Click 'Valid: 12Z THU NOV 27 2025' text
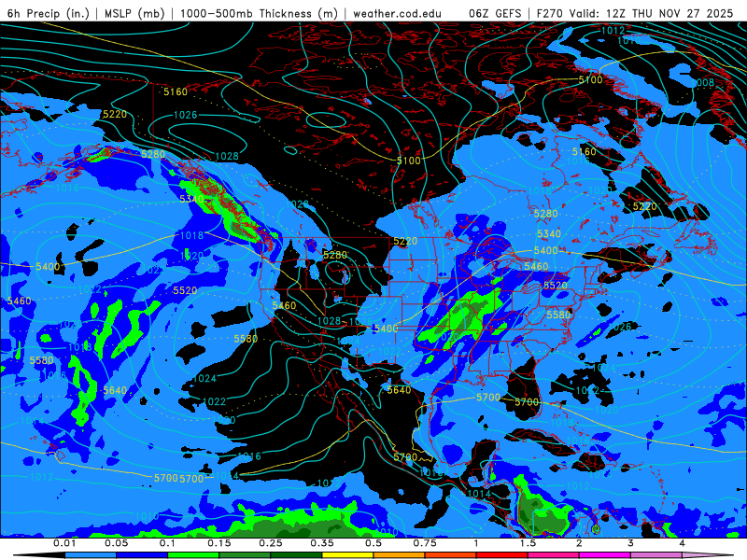The width and height of the screenshot is (747, 560). click(x=650, y=13)
